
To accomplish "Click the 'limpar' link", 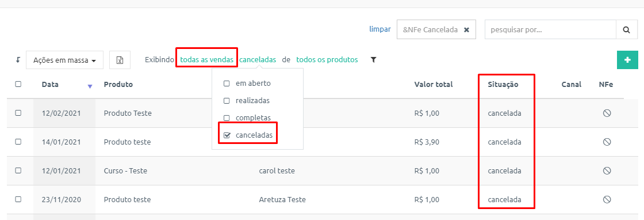I will point(380,29).
